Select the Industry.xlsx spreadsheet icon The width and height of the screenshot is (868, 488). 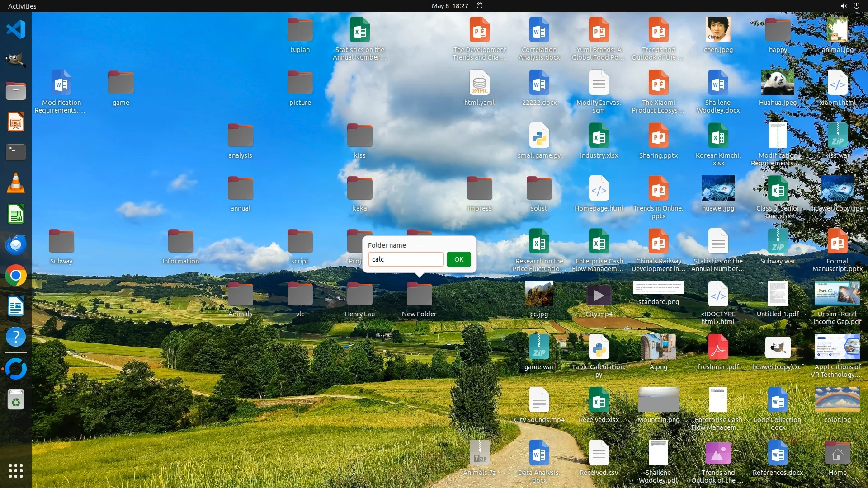tap(599, 136)
